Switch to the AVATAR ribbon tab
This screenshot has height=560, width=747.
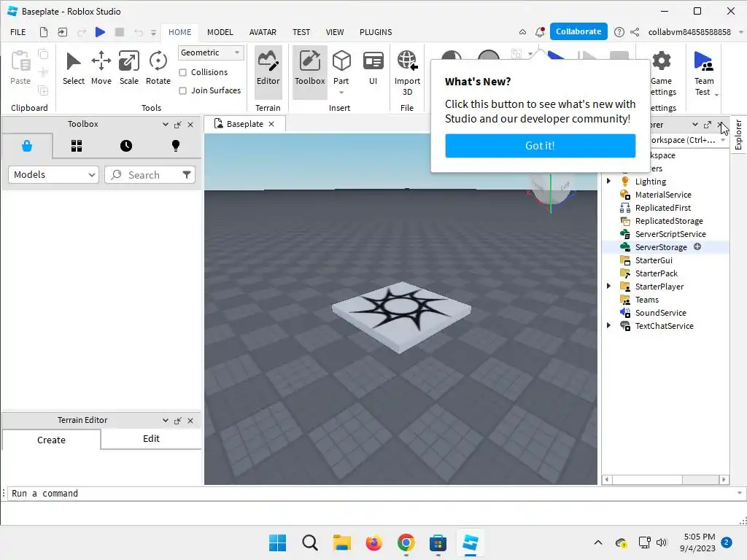[x=263, y=32]
